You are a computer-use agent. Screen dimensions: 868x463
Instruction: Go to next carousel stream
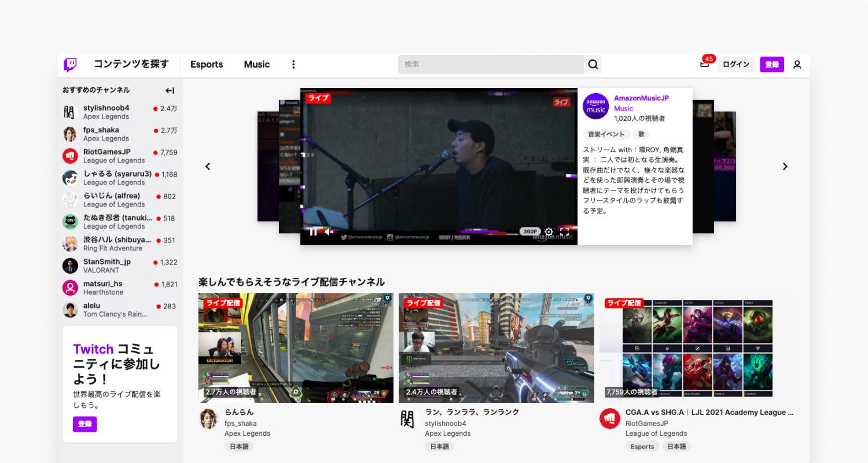point(785,167)
